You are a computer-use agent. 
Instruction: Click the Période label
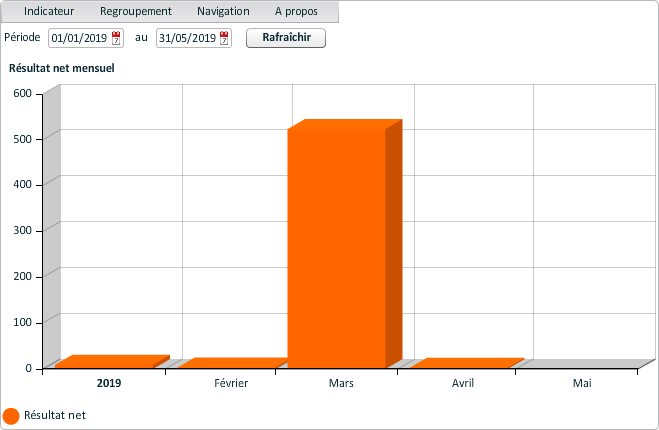click(22, 37)
